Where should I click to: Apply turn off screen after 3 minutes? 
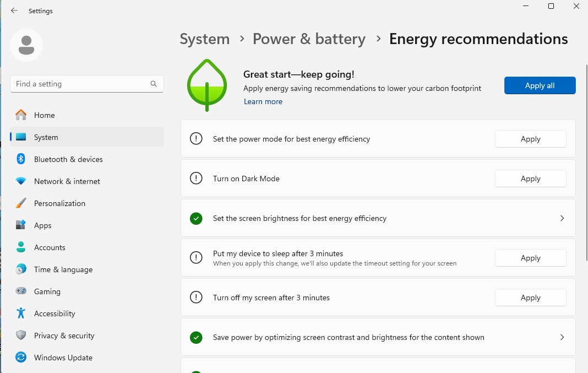click(530, 298)
